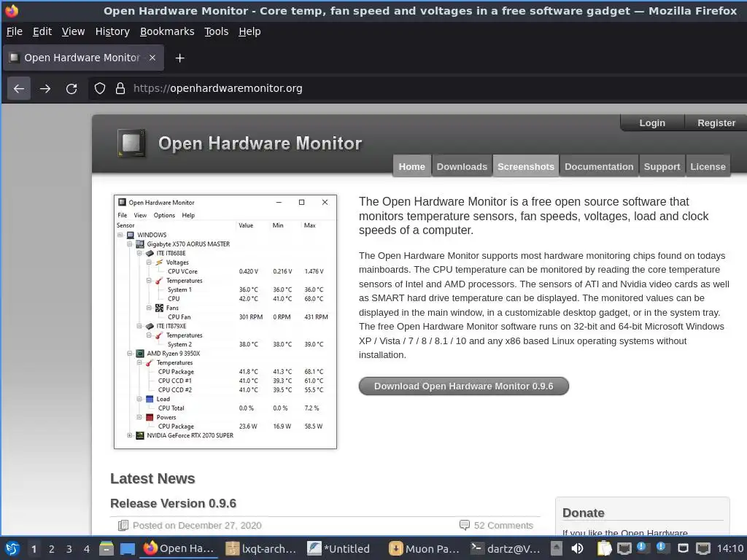Open the Help menu
Viewport: 747px width, 560px height.
249,31
